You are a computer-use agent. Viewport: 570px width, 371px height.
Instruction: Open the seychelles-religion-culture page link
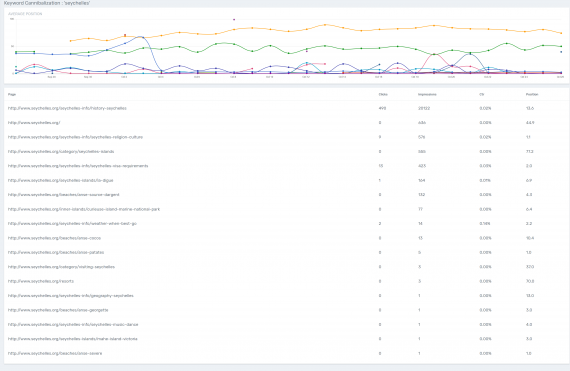pyautogui.click(x=75, y=137)
